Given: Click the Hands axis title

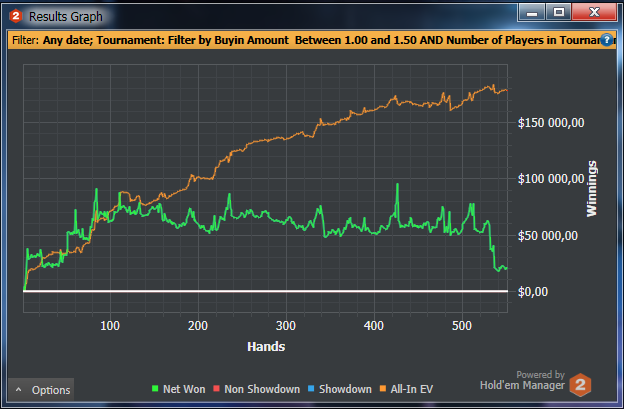Looking at the screenshot, I should [266, 347].
